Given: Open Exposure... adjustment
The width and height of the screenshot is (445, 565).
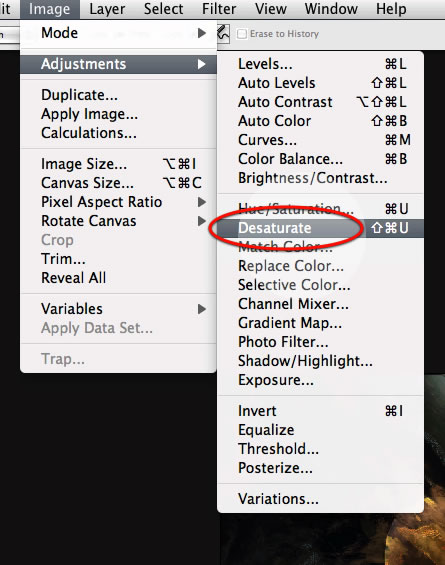Looking at the screenshot, I should point(320,380).
